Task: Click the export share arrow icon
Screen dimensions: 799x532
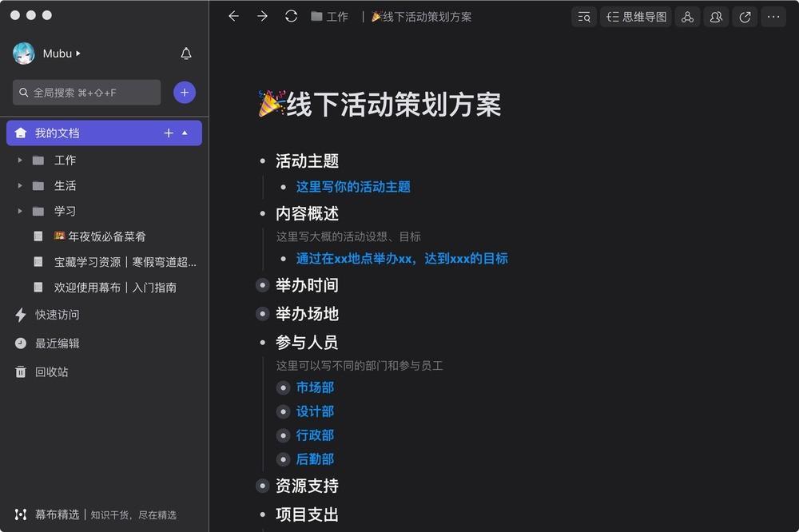Action: coord(745,17)
